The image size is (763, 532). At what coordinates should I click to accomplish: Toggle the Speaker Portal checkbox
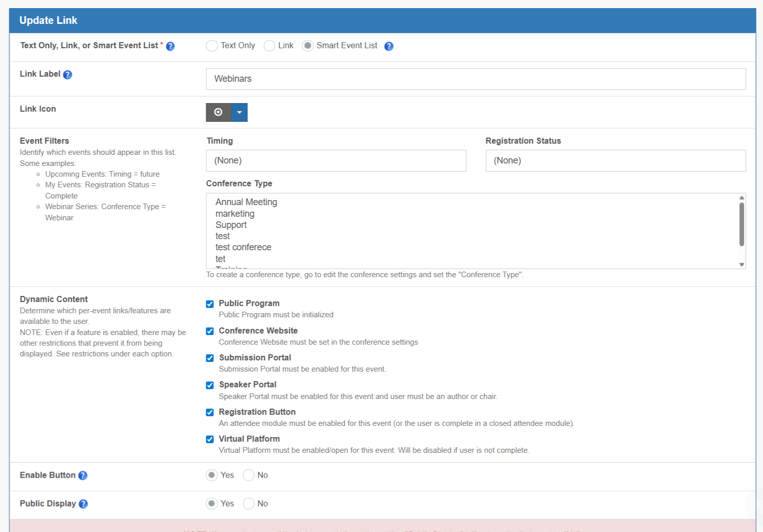pos(210,385)
